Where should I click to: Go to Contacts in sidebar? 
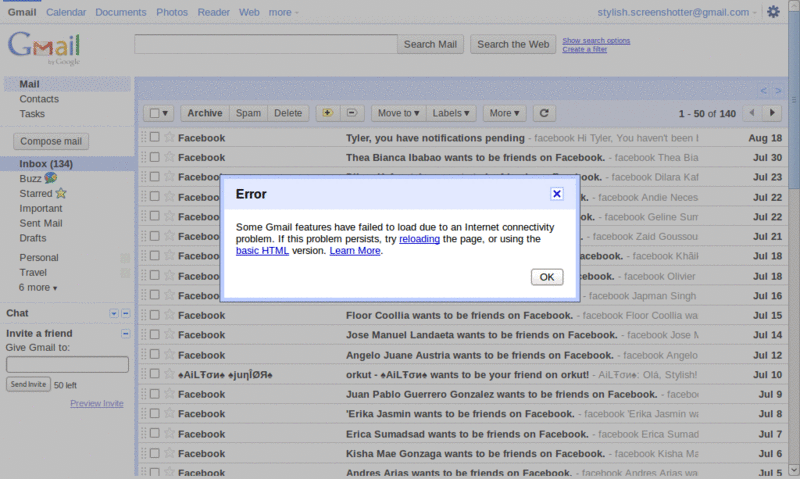pyautogui.click(x=39, y=99)
